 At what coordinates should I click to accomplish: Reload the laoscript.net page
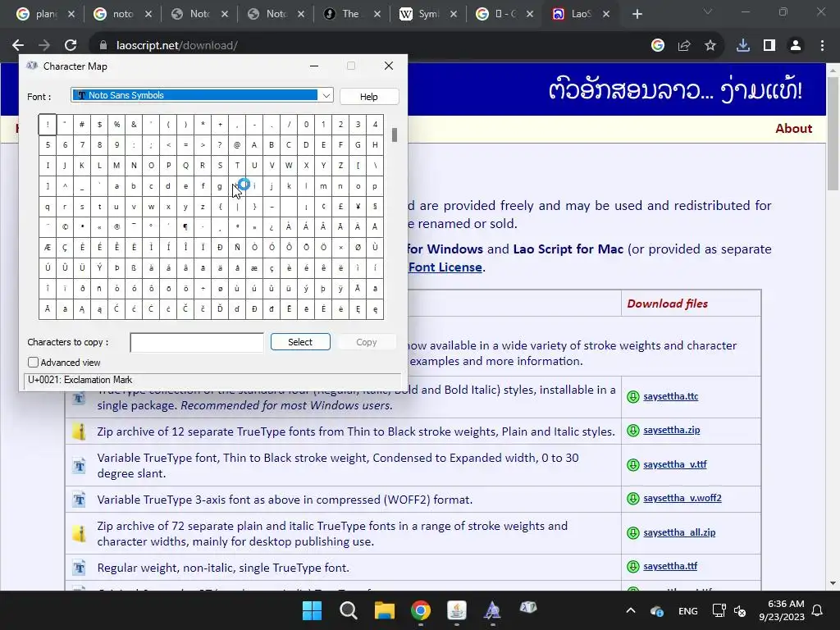click(x=71, y=46)
